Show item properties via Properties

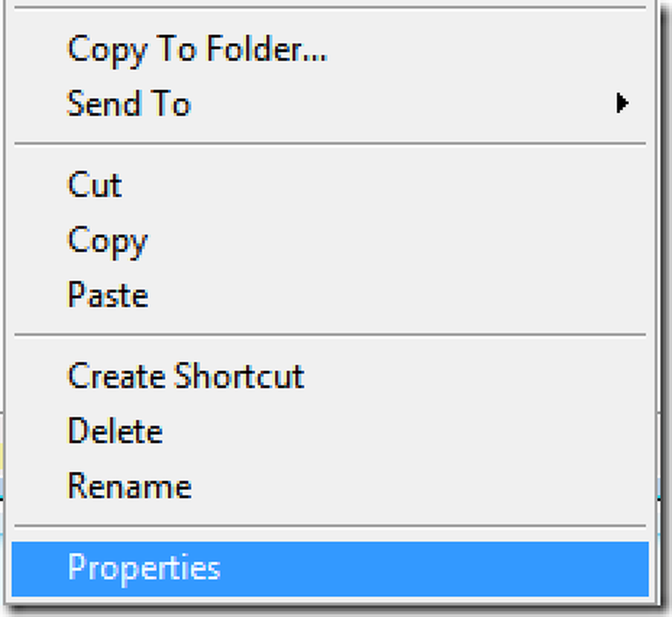point(330,569)
